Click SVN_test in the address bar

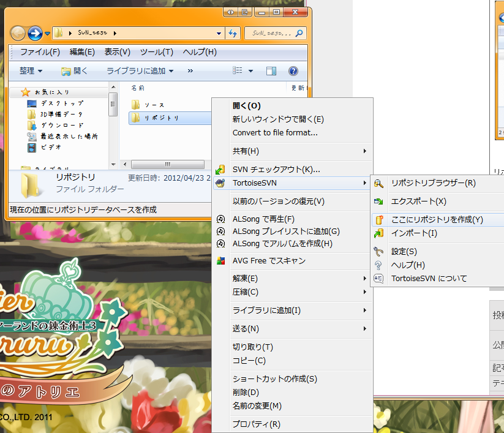(x=92, y=33)
